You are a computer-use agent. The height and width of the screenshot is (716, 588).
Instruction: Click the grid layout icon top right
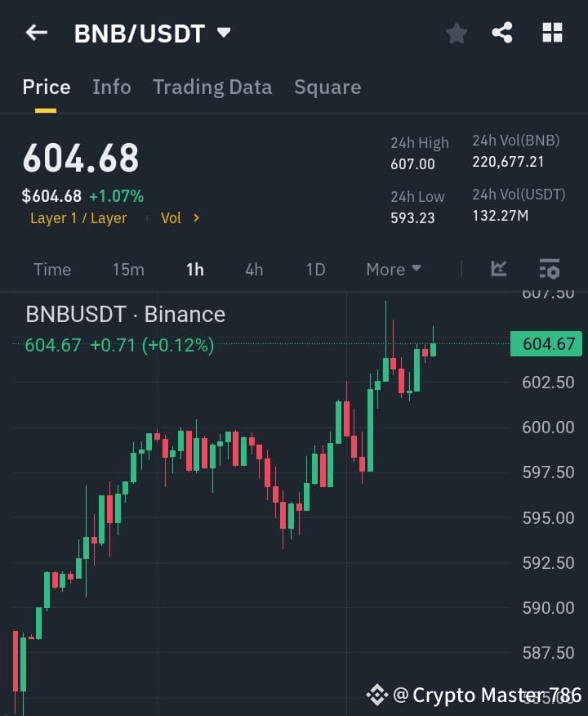(552, 33)
